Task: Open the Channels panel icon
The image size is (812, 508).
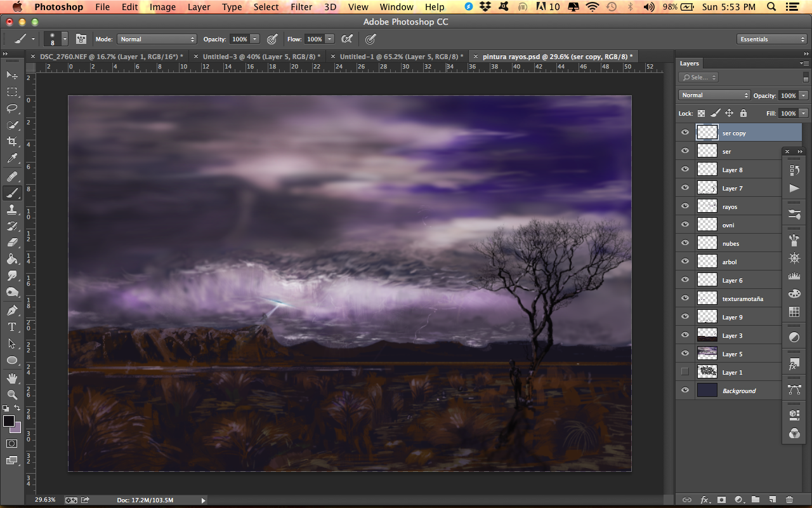Action: (794, 433)
